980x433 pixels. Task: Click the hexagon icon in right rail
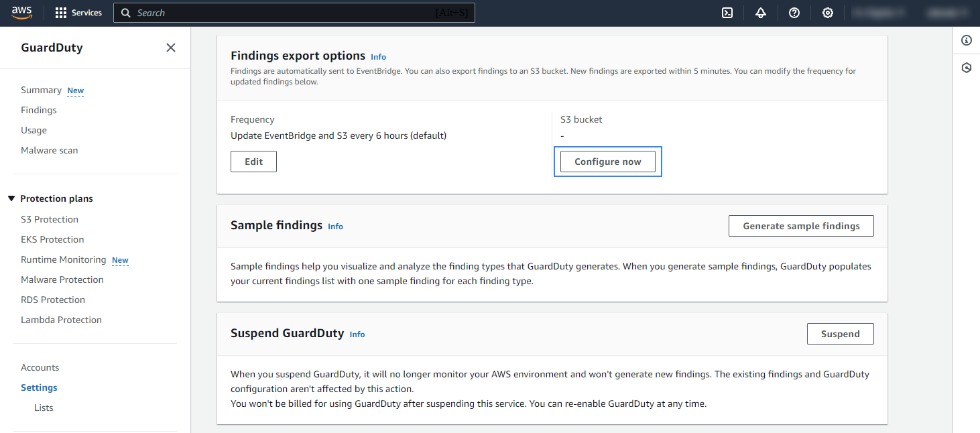click(967, 68)
